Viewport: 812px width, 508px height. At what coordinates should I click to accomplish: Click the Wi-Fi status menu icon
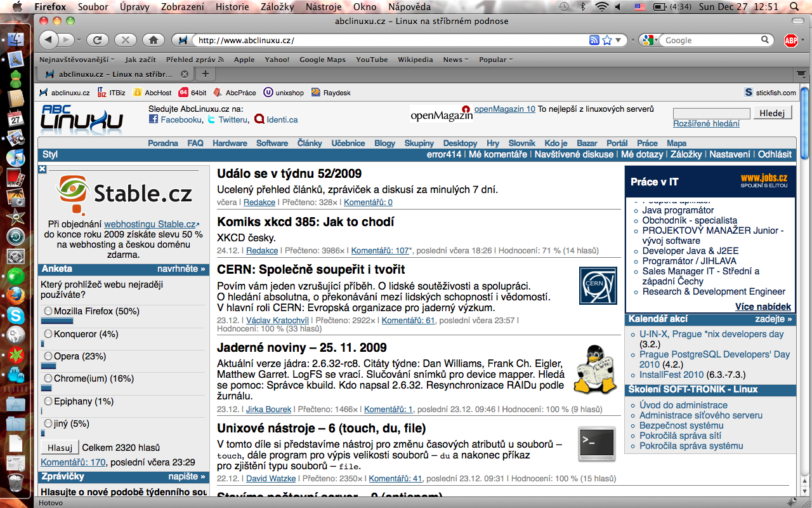(601, 7)
